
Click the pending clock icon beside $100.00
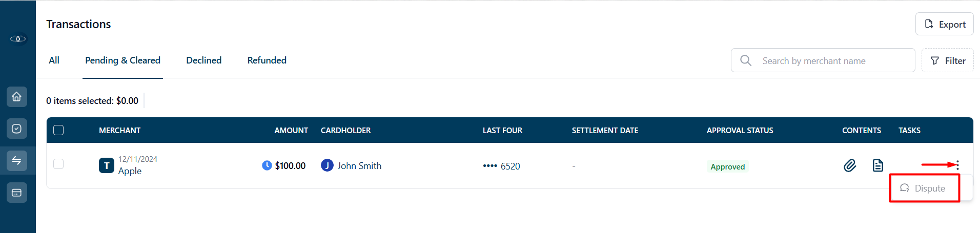[267, 165]
